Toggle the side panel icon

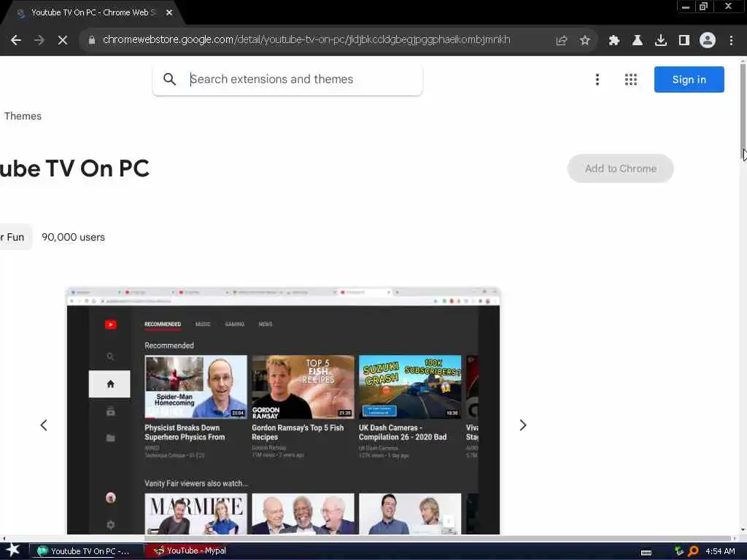click(684, 41)
